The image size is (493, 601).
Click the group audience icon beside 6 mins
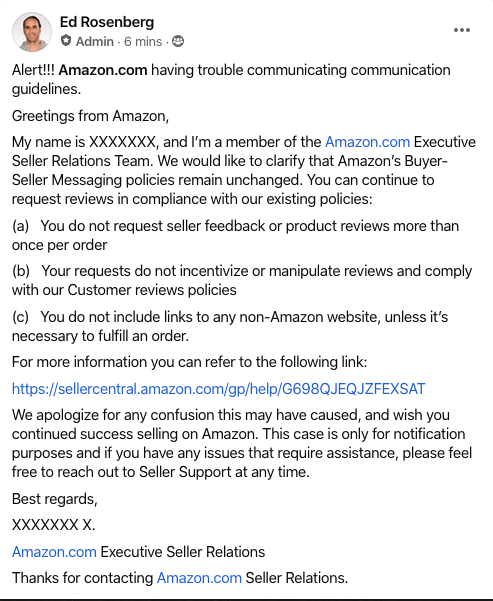click(178, 41)
